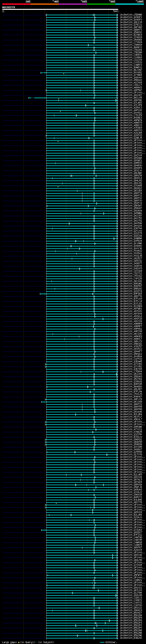Select hit UniRef100_Q6FVW3
The image size is (146, 644).
(131, 27)
